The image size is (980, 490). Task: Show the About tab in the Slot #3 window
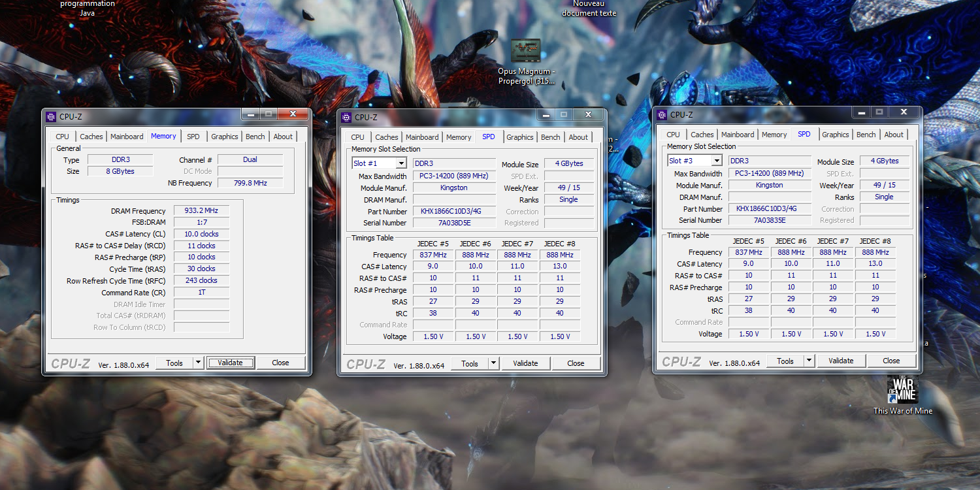[894, 135]
